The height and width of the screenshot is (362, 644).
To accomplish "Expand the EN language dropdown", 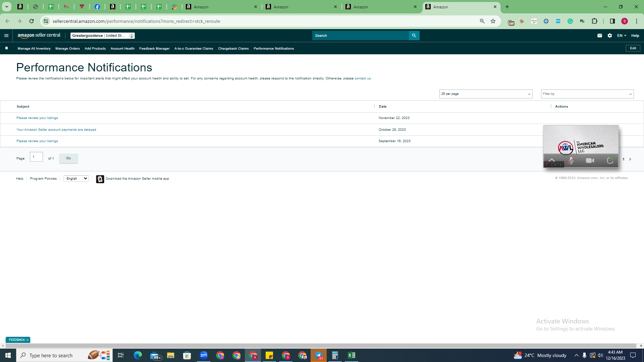I will pyautogui.click(x=622, y=36).
